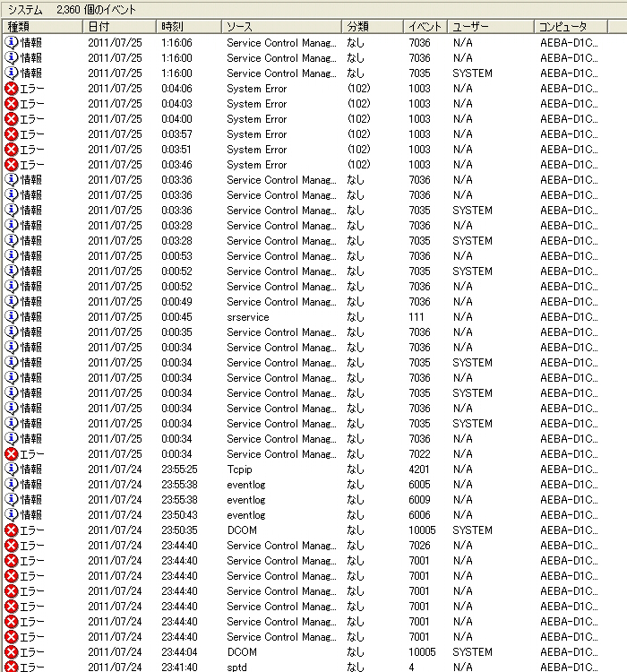Click the eventlog source on the 6006 row
This screenshot has height=672, width=627.
(246, 515)
